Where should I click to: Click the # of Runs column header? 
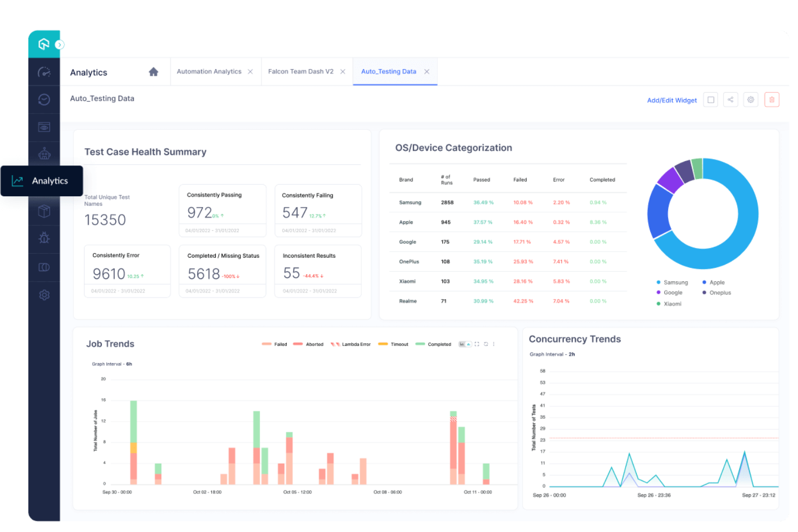(446, 180)
